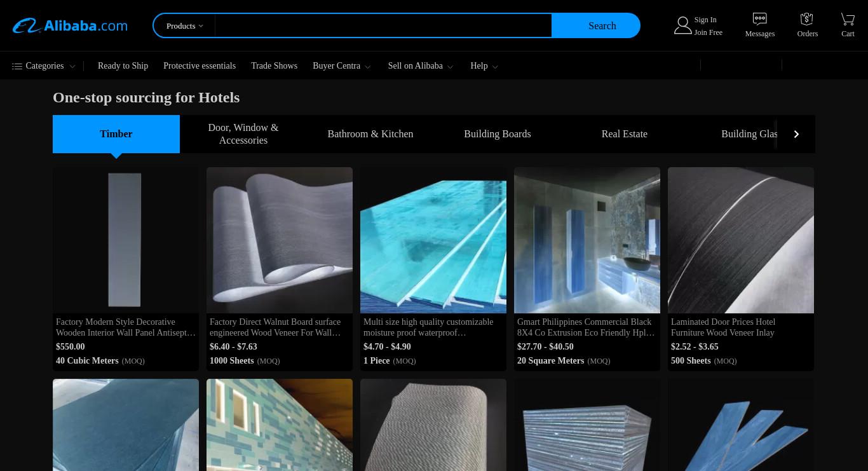Click the 1000 Sheets MOQ text

pyautogui.click(x=245, y=361)
